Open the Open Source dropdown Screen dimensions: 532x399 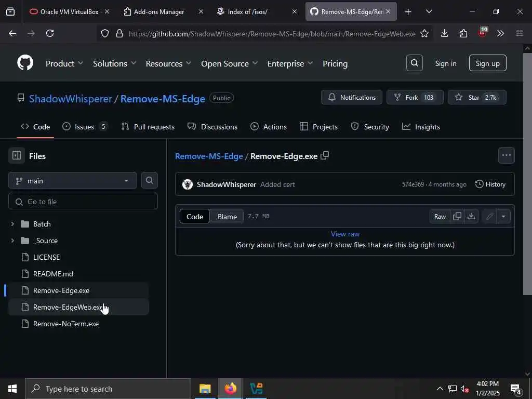coord(229,63)
